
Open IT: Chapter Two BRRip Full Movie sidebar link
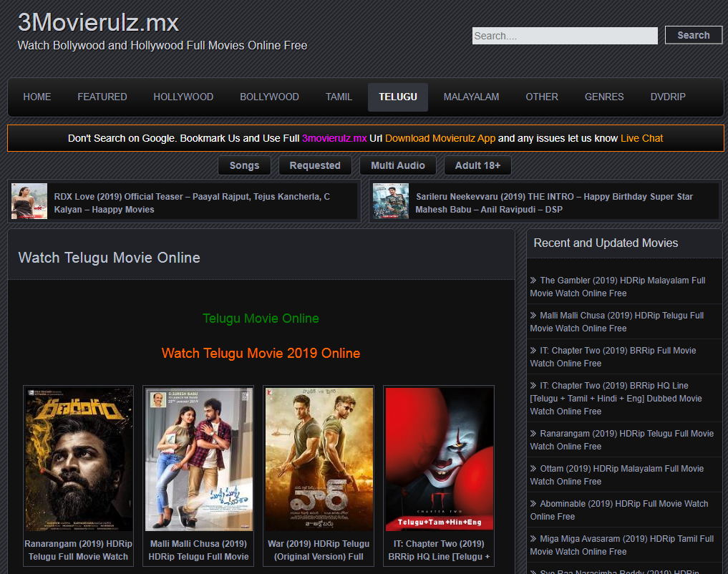point(613,357)
